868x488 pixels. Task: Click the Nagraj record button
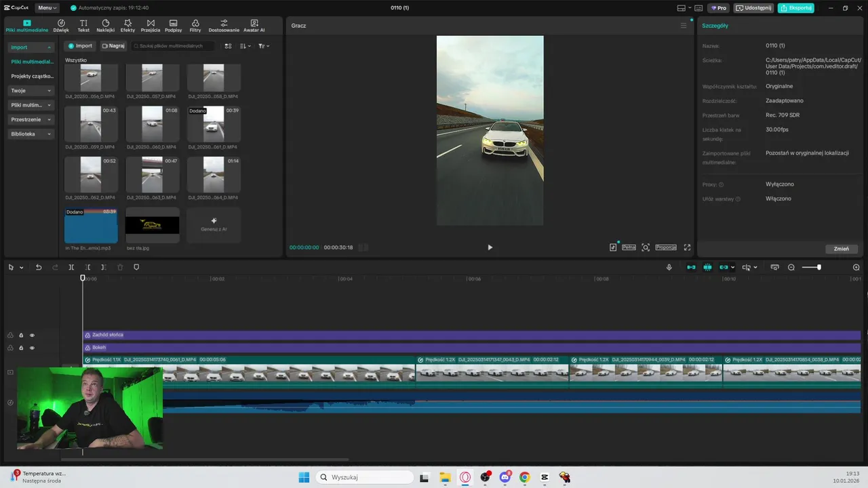click(113, 46)
